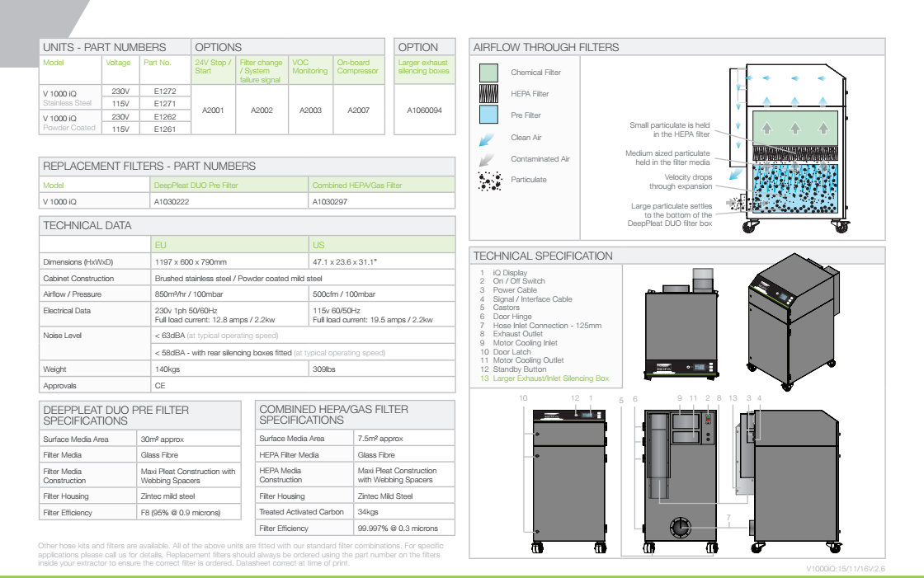
Task: Click the 7.5m² approx surface media area
Action: pyautogui.click(x=380, y=439)
